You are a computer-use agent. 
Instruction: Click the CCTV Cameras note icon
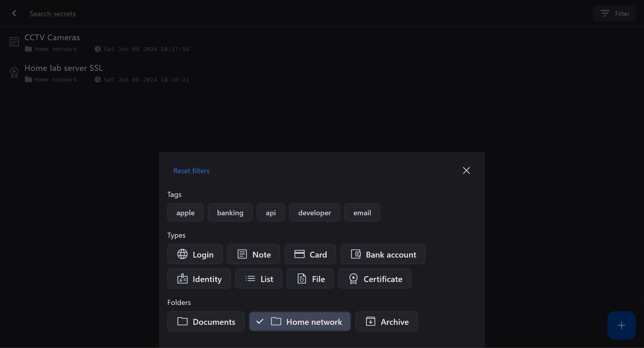tap(14, 42)
